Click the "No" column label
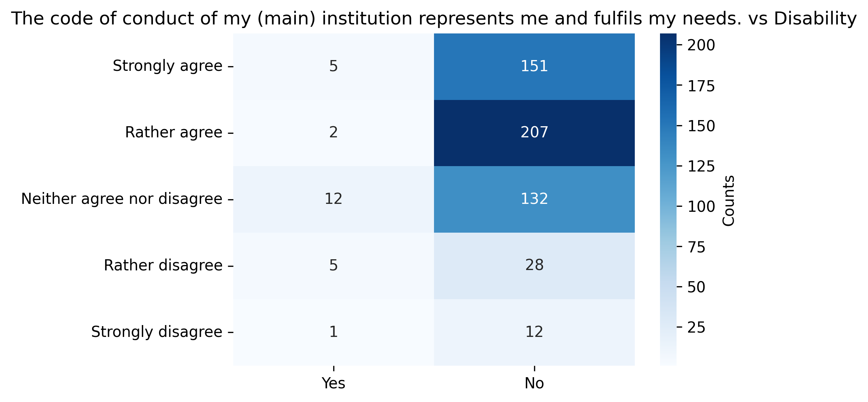This screenshot has width=868, height=402. click(534, 384)
